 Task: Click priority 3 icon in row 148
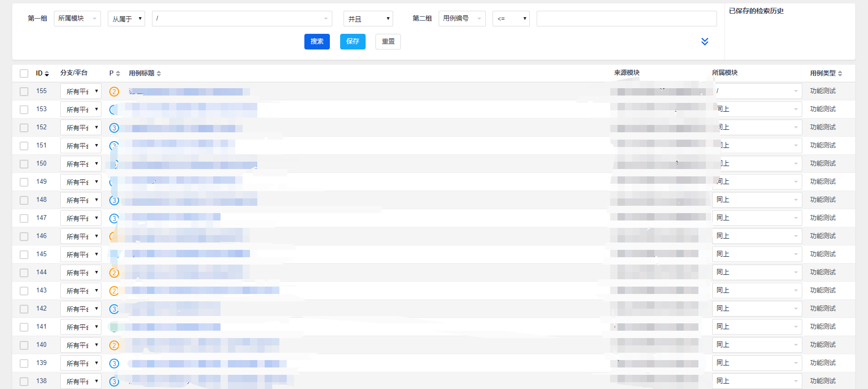point(114,200)
